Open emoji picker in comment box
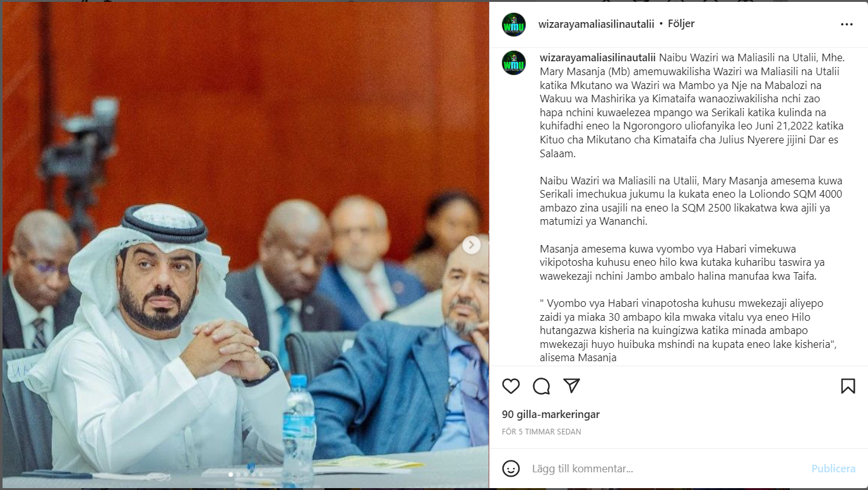The image size is (868, 490). click(511, 469)
